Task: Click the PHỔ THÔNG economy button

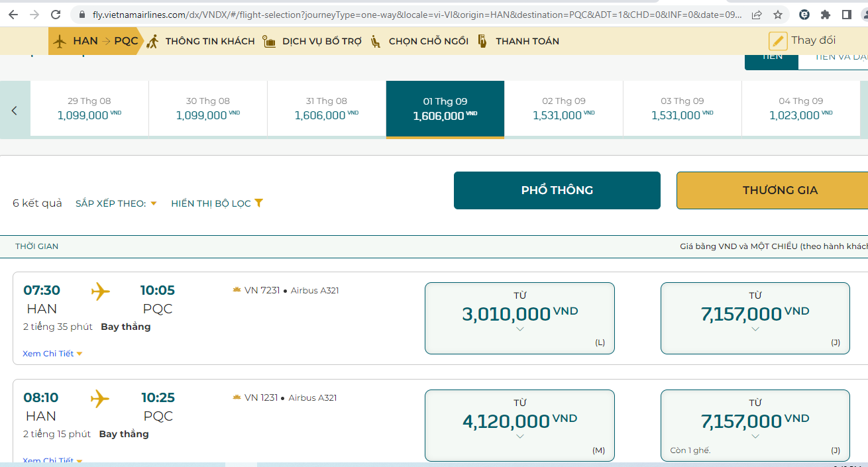Action: pos(557,190)
